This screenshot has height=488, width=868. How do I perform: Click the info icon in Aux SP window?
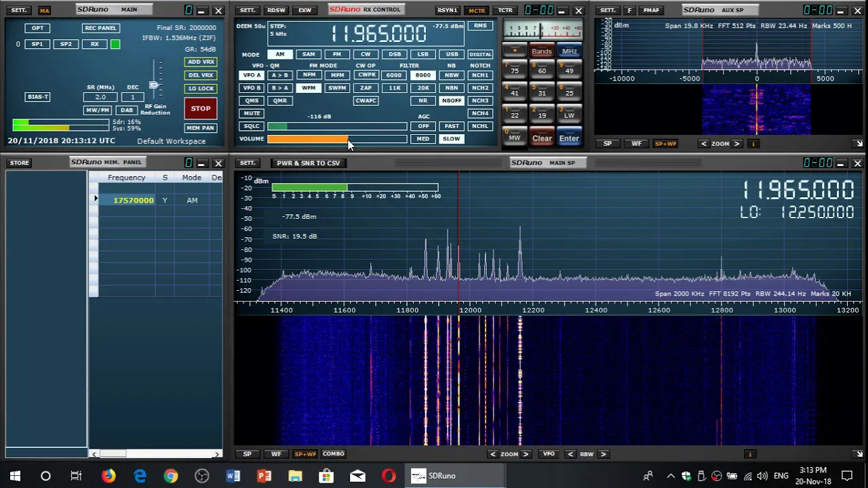point(753,144)
